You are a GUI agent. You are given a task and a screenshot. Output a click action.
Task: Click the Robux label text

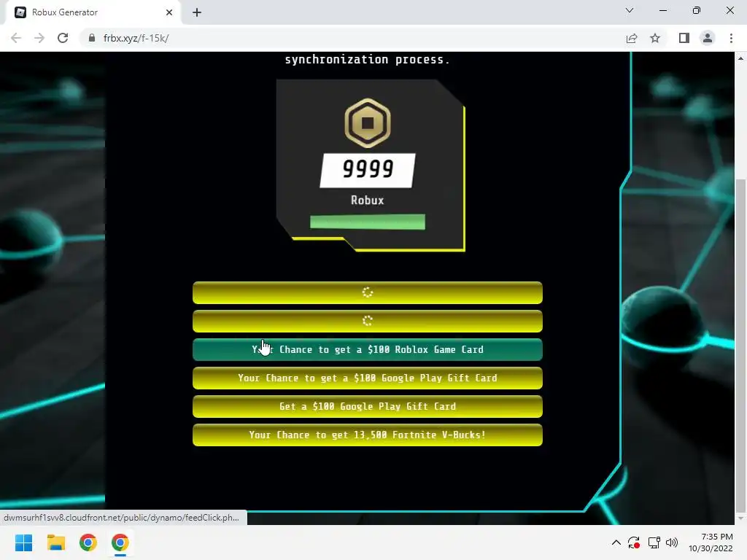click(368, 201)
